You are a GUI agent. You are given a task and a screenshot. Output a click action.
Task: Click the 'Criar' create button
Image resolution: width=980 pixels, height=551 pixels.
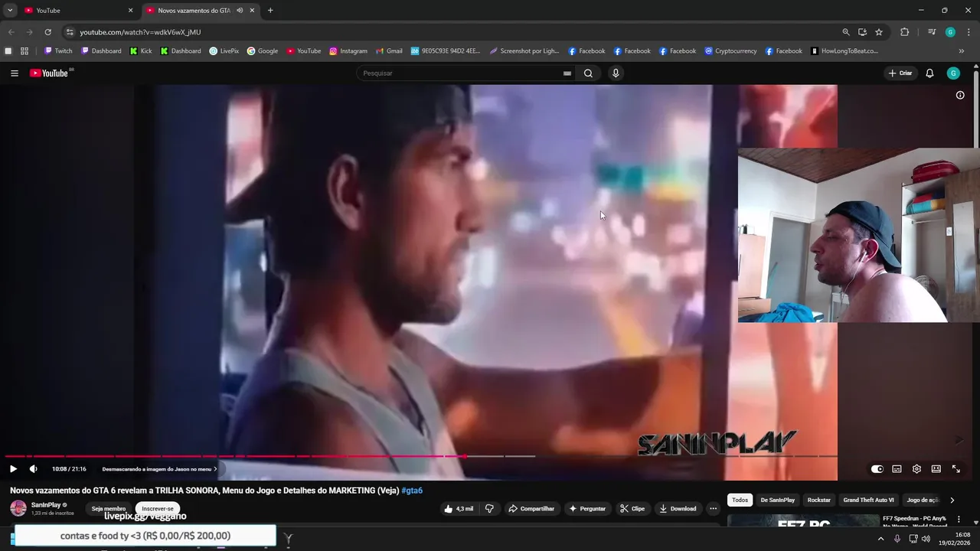[x=900, y=73]
